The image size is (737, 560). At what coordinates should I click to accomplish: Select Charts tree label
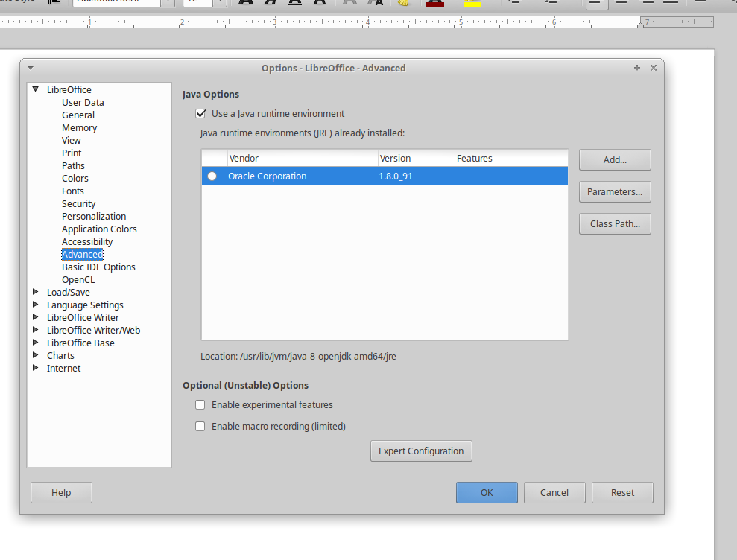point(60,356)
